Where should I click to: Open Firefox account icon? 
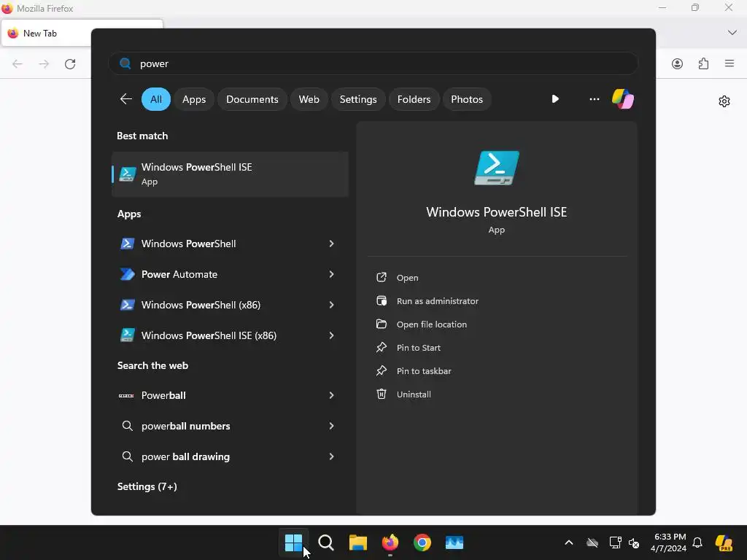click(x=677, y=64)
